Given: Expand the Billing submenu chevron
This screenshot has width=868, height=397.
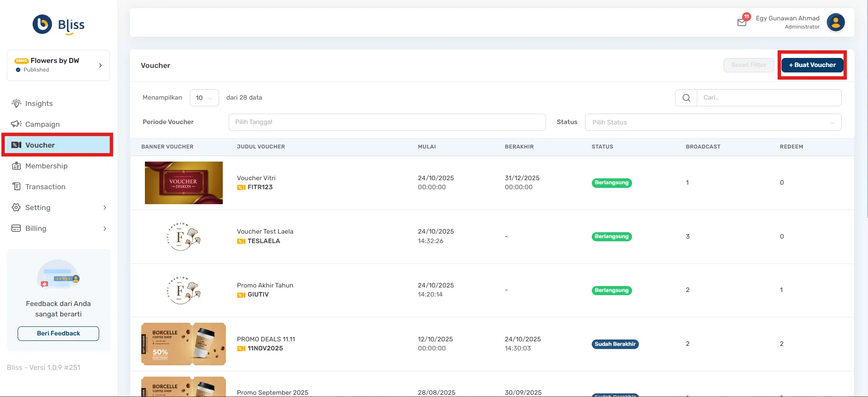Looking at the screenshot, I should pos(105,229).
